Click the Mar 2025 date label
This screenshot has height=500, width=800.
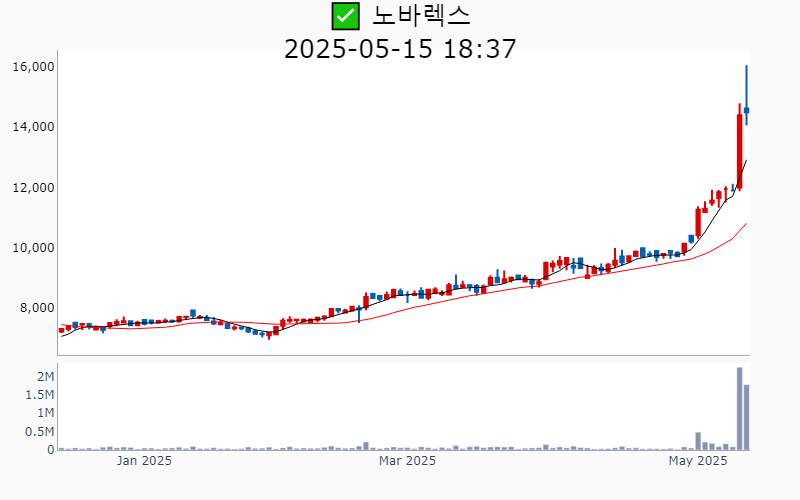click(407, 461)
